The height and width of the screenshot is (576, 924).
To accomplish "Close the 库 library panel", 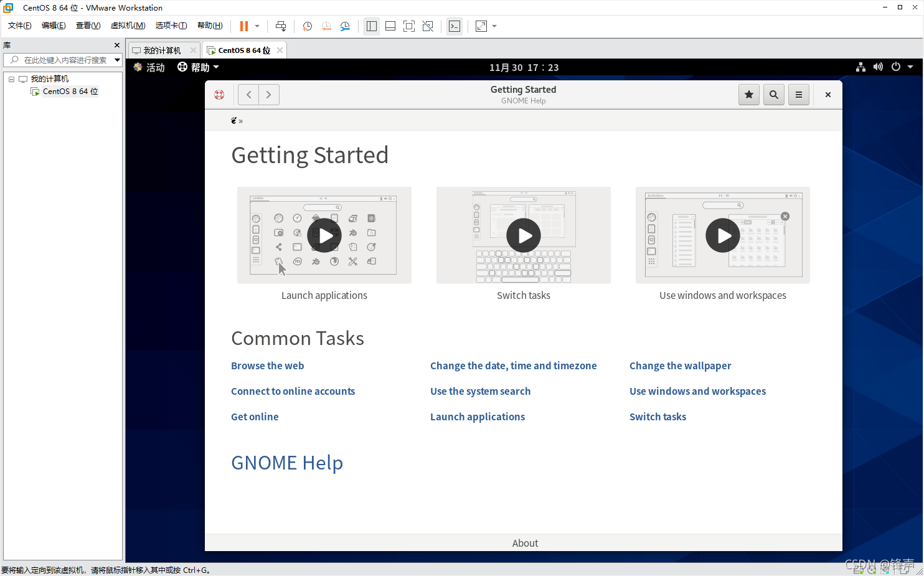I will (116, 45).
